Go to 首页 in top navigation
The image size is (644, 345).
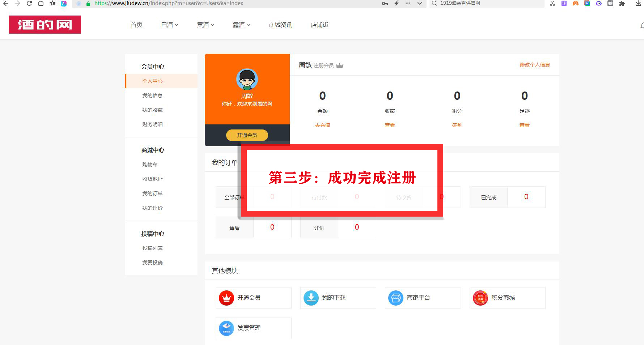tap(136, 25)
